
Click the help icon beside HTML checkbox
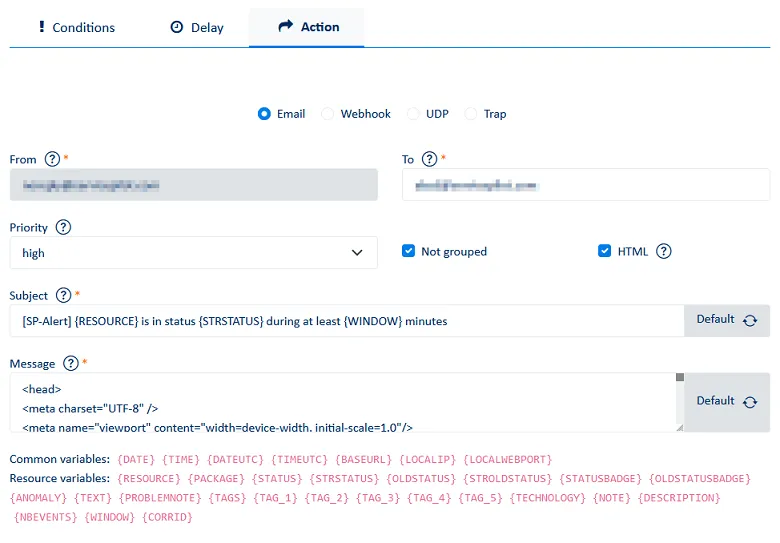(x=663, y=251)
